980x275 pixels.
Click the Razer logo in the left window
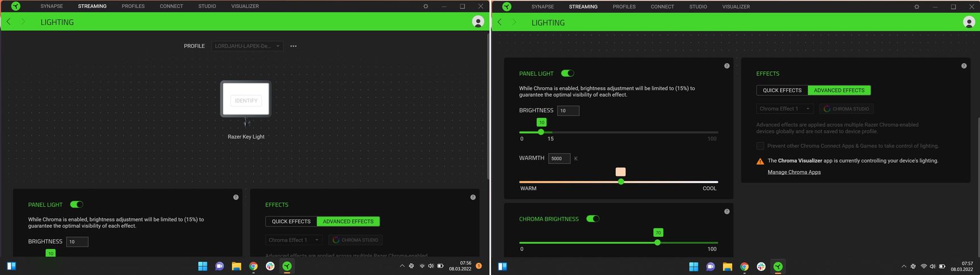(x=16, y=6)
